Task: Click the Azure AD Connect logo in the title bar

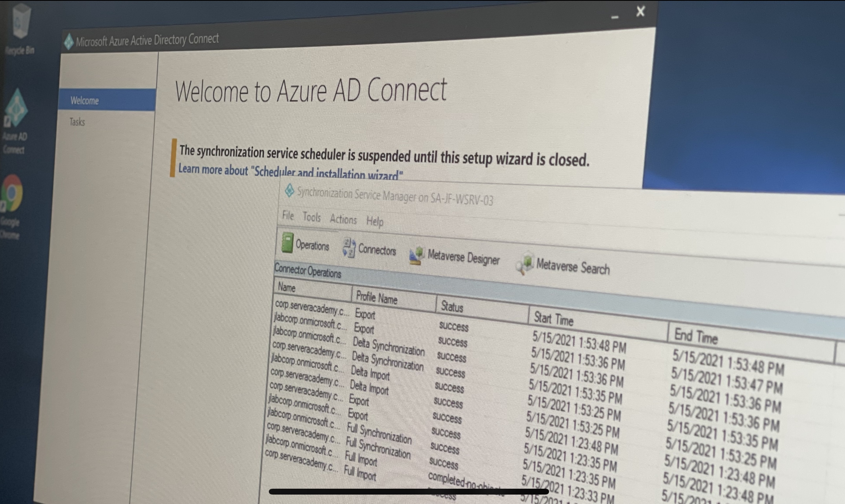Action: click(x=69, y=39)
